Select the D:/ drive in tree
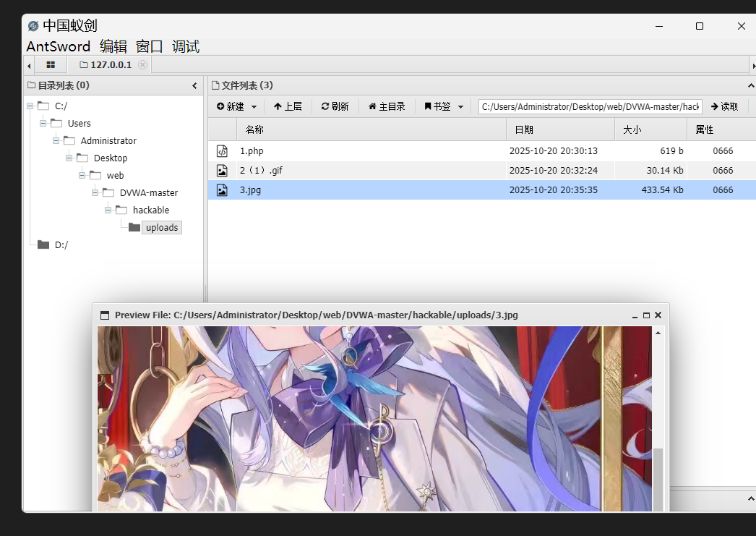The image size is (756, 536). pyautogui.click(x=61, y=245)
